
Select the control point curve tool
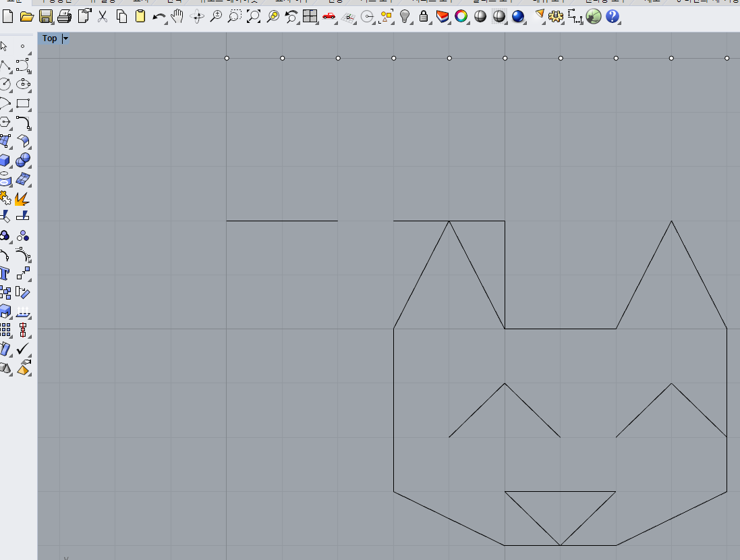coord(23,65)
